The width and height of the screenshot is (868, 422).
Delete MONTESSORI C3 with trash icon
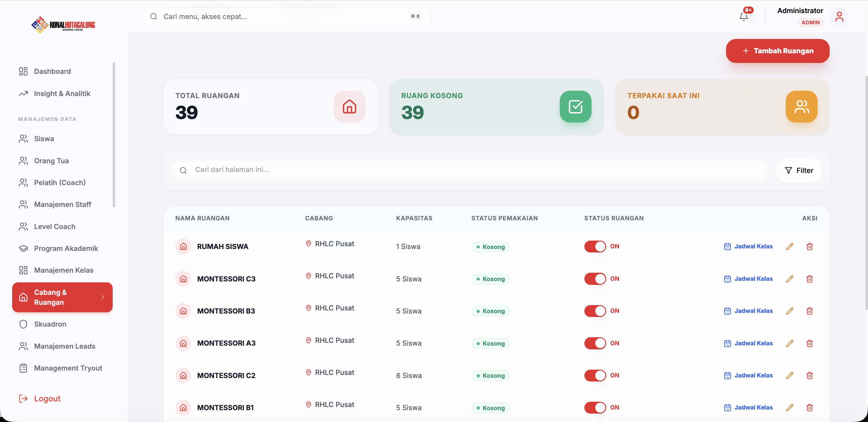[x=809, y=279]
